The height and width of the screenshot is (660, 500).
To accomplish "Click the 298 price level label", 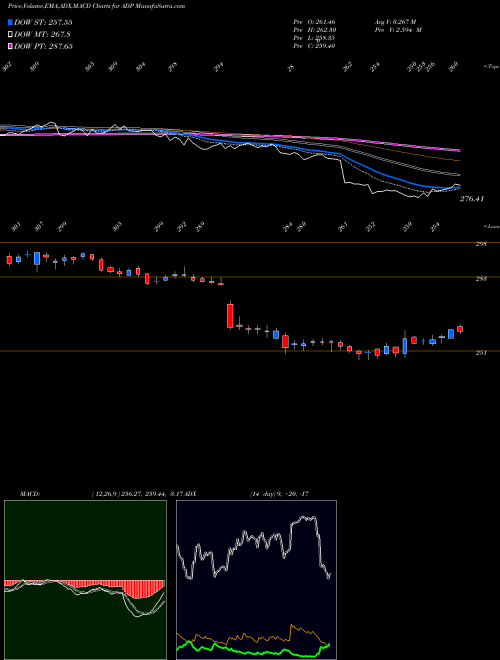I will [x=481, y=244].
